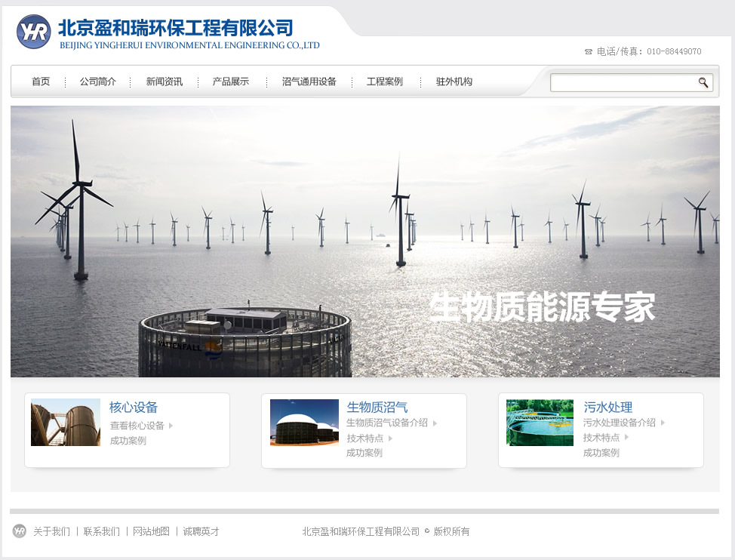Viewport: 735px width, 560px height.
Task: Open the 关于我们 footer link
Action: (51, 531)
